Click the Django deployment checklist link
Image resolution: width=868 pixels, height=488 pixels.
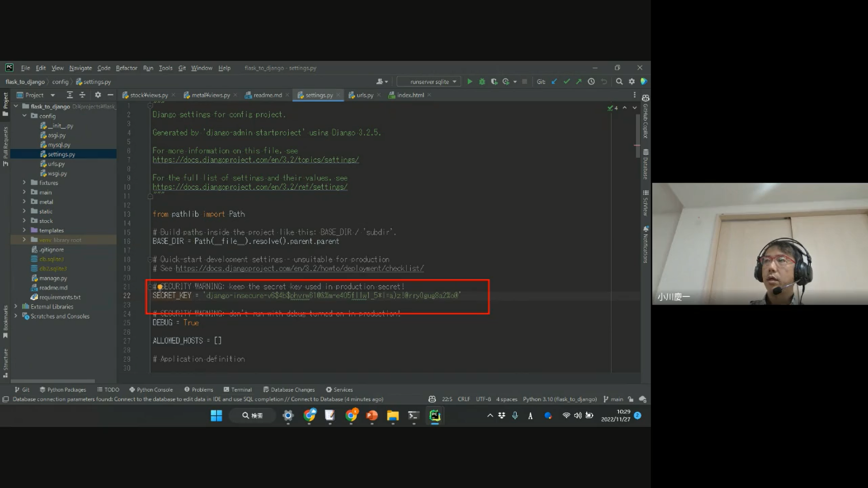coord(299,268)
